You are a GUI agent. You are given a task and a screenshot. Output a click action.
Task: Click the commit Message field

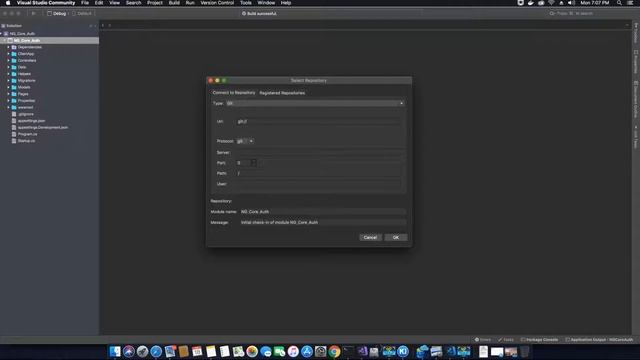pyautogui.click(x=323, y=222)
